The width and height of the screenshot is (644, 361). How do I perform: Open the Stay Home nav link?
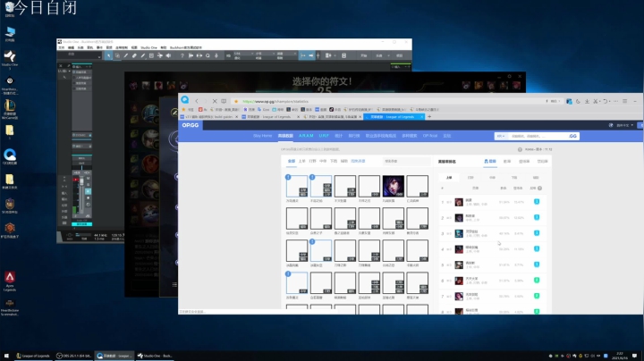pyautogui.click(x=262, y=136)
